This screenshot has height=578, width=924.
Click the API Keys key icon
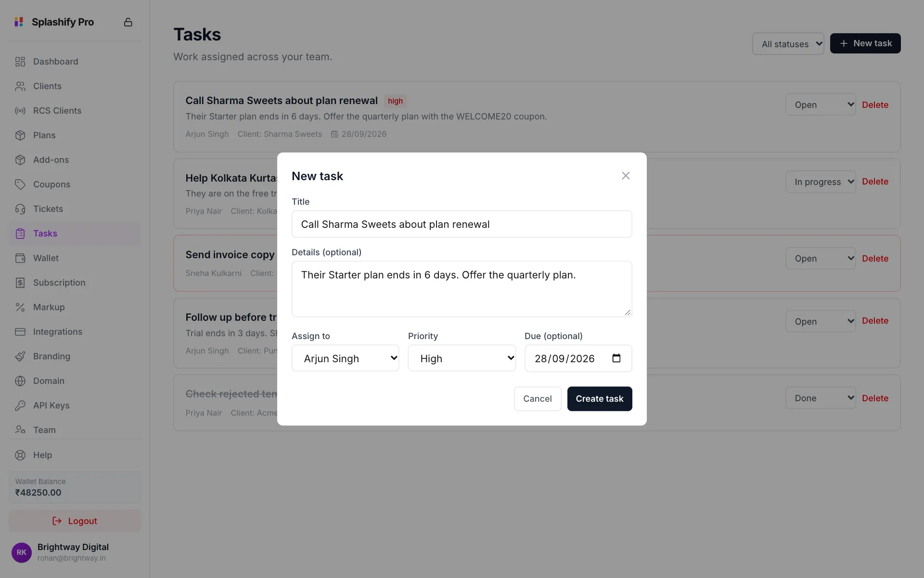tap(20, 406)
